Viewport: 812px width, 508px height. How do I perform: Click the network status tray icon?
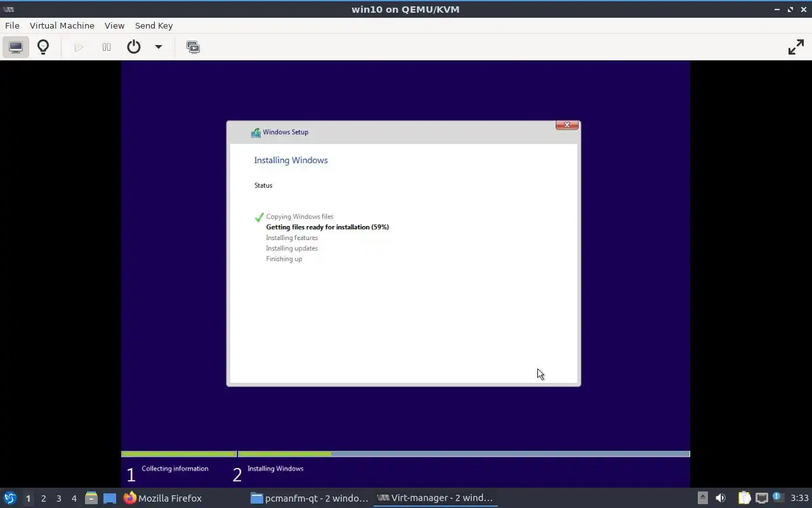pos(762,498)
